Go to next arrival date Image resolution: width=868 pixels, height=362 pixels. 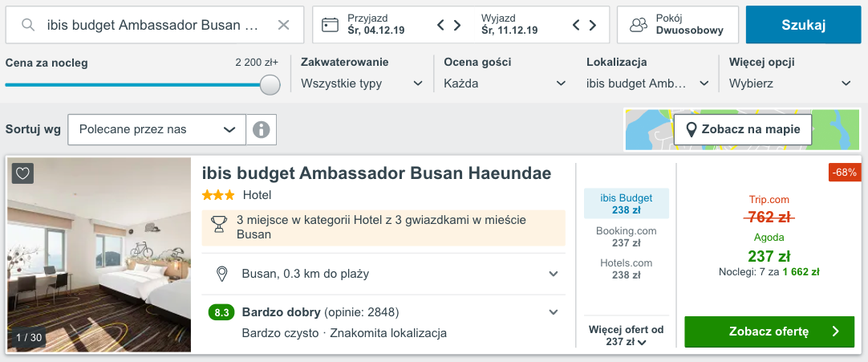click(457, 25)
